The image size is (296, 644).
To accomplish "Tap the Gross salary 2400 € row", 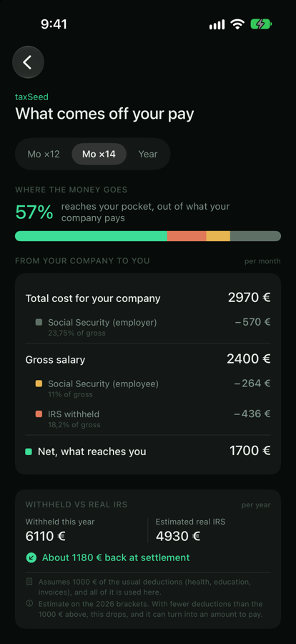I will coord(148,359).
